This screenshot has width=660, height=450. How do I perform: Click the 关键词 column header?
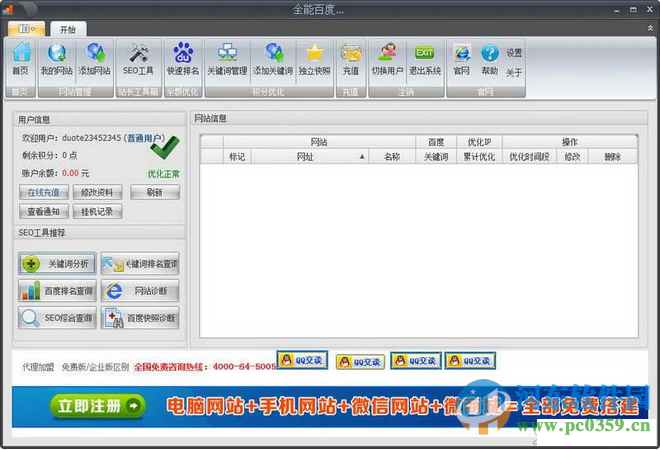point(436,157)
